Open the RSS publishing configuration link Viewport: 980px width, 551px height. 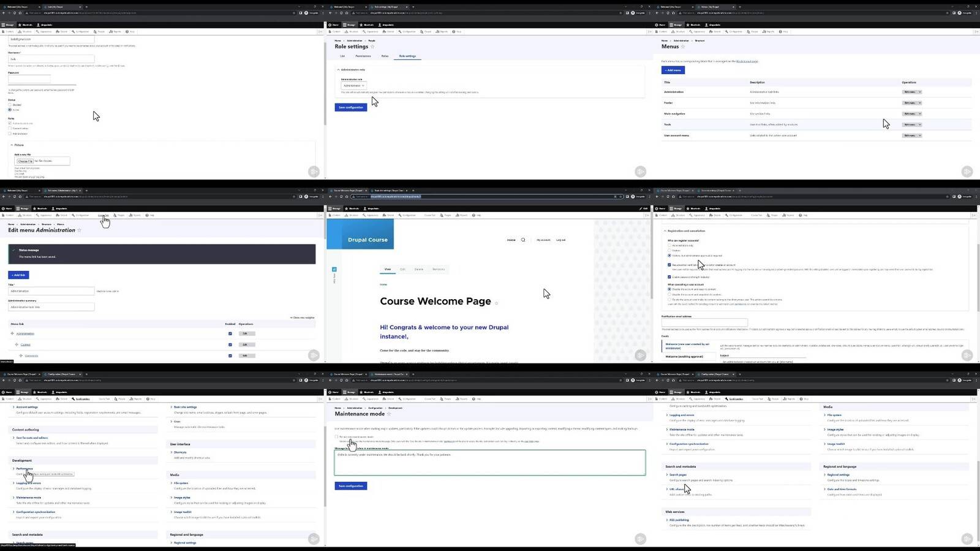point(679,520)
